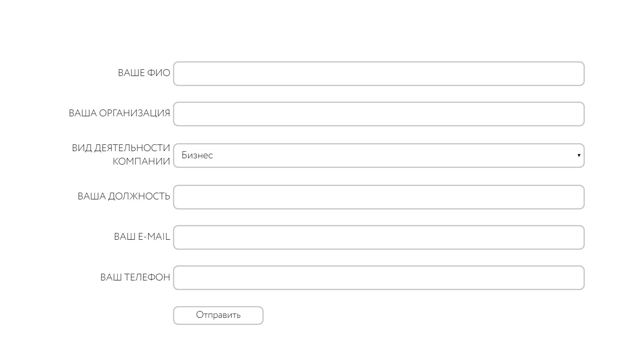Place cursor in the job position field
The width and height of the screenshot is (644, 343).
click(378, 197)
